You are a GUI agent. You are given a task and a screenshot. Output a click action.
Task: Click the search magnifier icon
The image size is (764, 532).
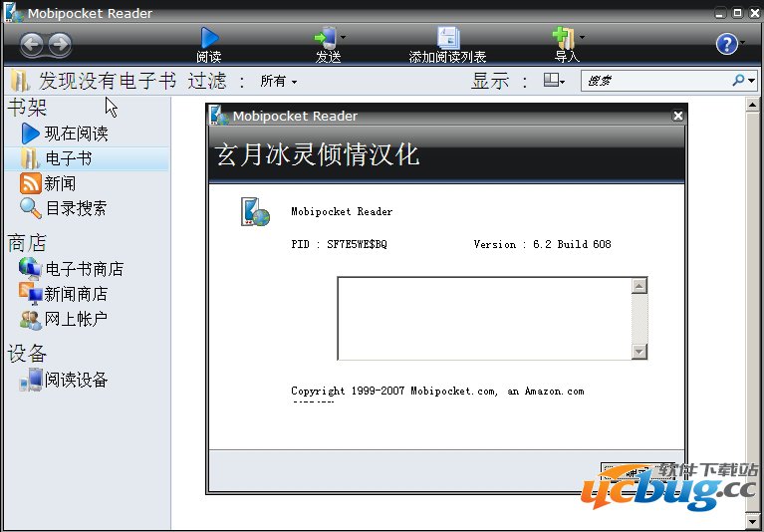click(x=738, y=80)
